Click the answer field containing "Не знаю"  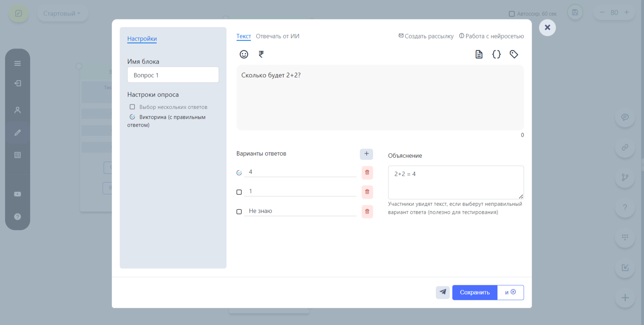300,211
